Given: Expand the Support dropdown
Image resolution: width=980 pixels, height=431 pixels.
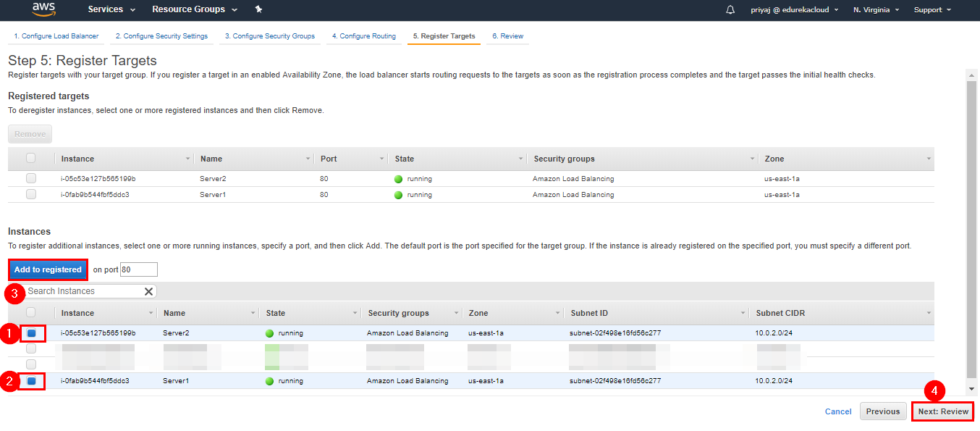Looking at the screenshot, I should (x=932, y=9).
